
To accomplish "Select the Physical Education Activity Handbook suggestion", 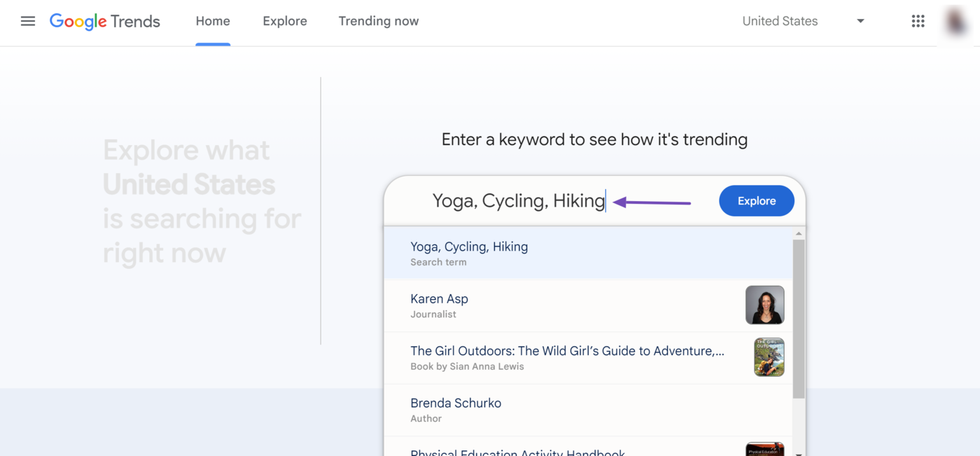I will (x=588, y=447).
